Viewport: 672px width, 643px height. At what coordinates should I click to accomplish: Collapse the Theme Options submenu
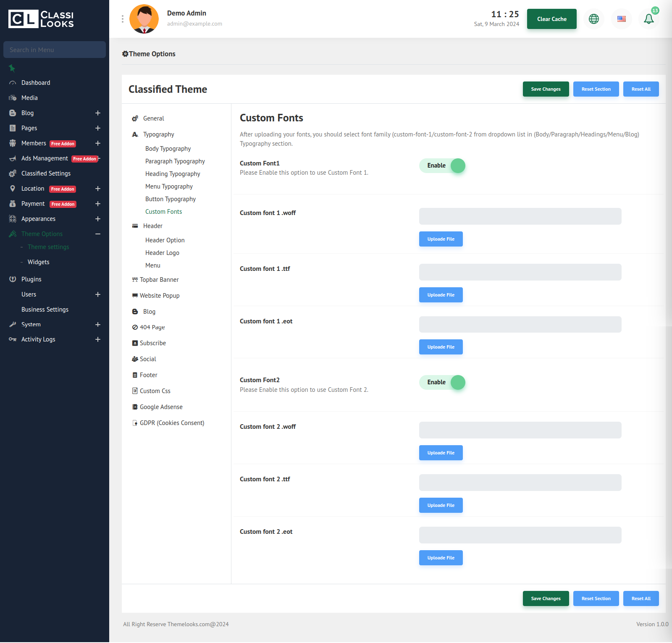click(98, 234)
